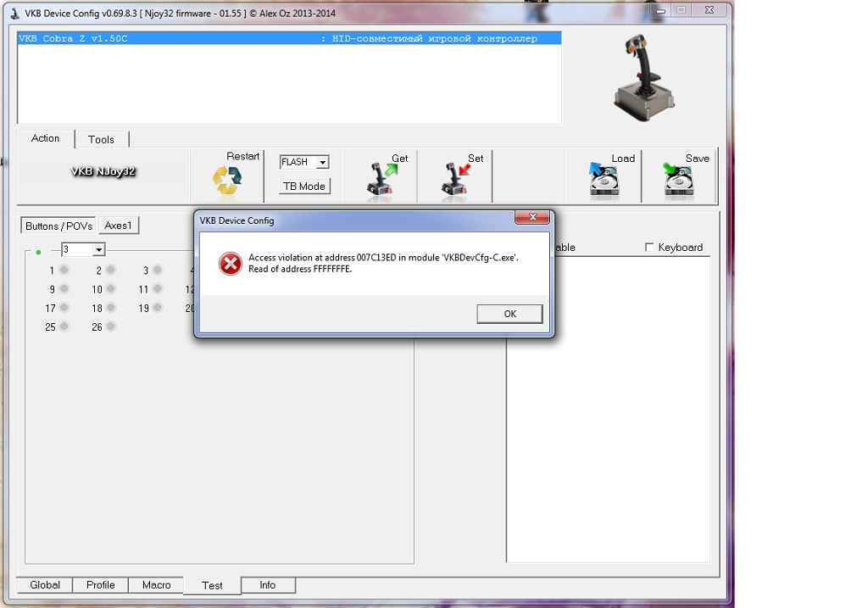Switch to the Info bottom tab

(267, 585)
